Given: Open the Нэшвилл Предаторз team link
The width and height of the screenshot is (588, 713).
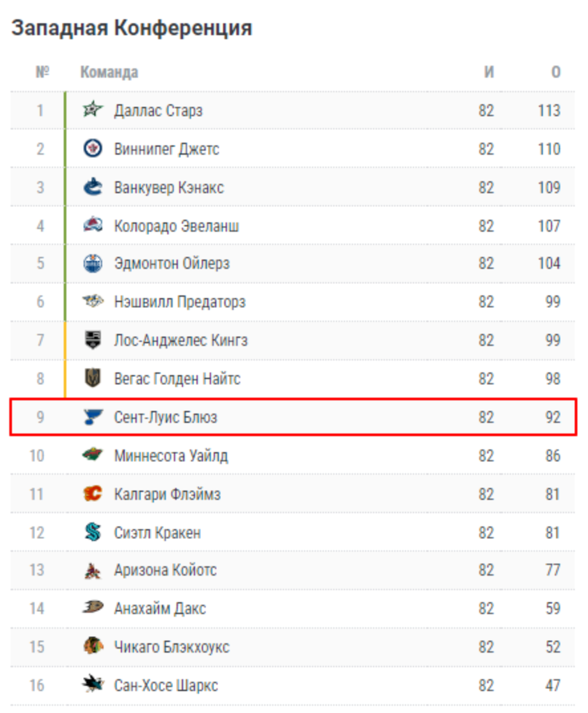Looking at the screenshot, I should [179, 302].
